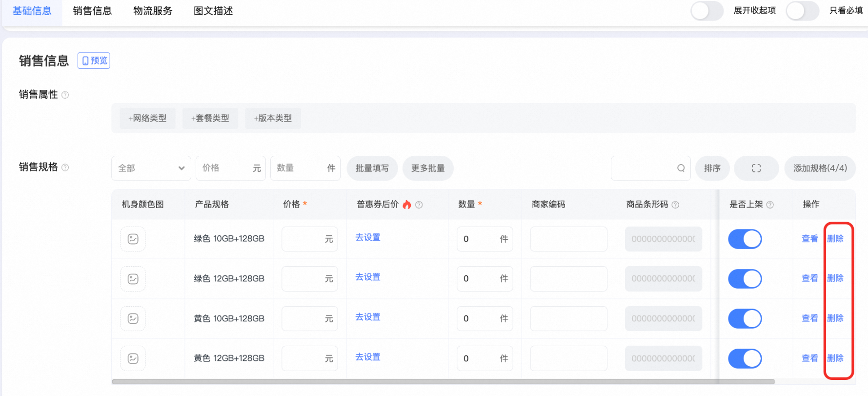
Task: Switch to the 图文描述 tab
Action: pyautogui.click(x=213, y=11)
